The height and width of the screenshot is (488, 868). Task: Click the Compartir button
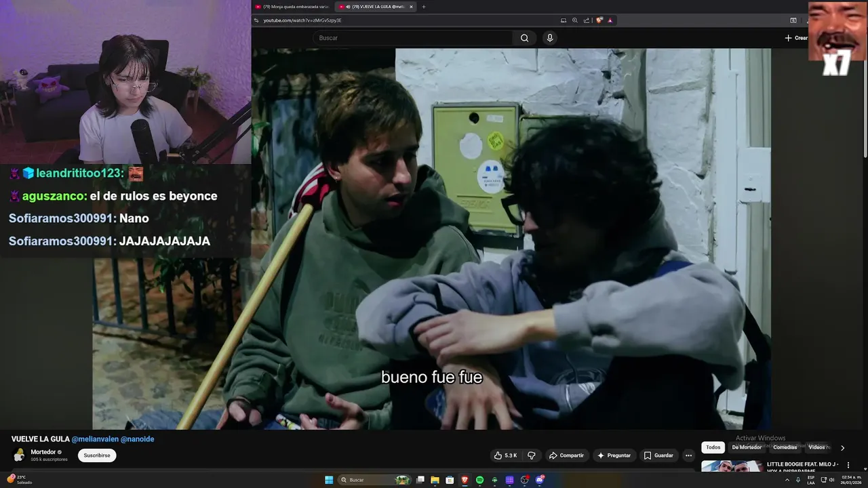(x=566, y=455)
